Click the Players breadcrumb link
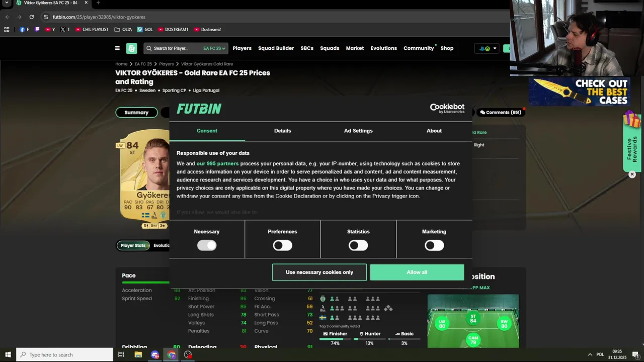Image resolution: width=644 pixels, height=362 pixels. coord(167,64)
